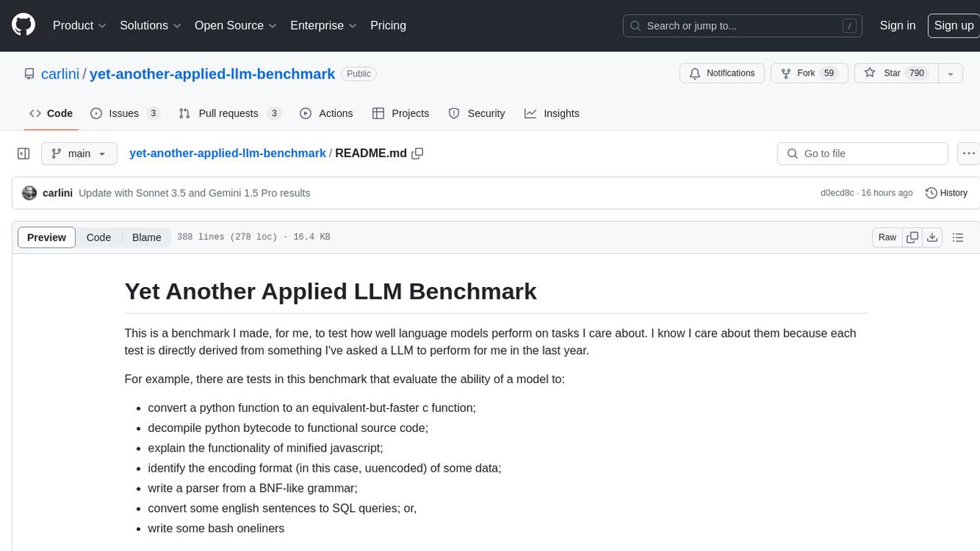Switch to the Security tab
Viewport: 980px width, 551px height.
pos(476,113)
